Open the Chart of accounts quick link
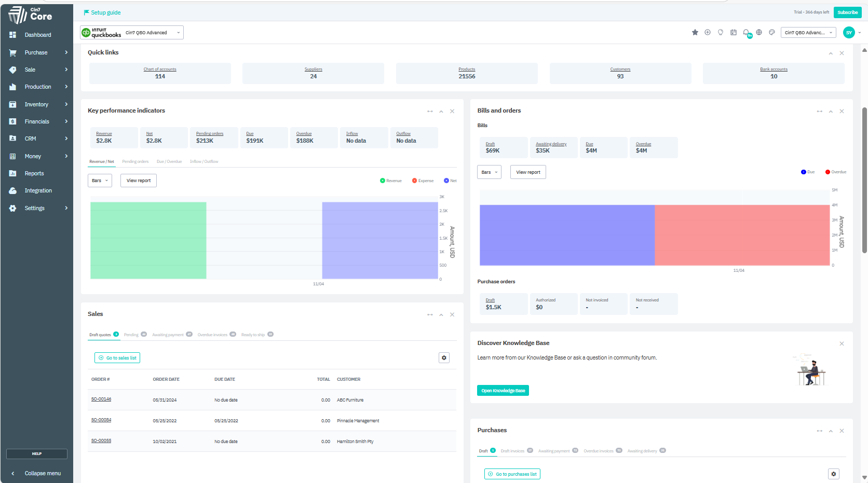 [x=160, y=69]
